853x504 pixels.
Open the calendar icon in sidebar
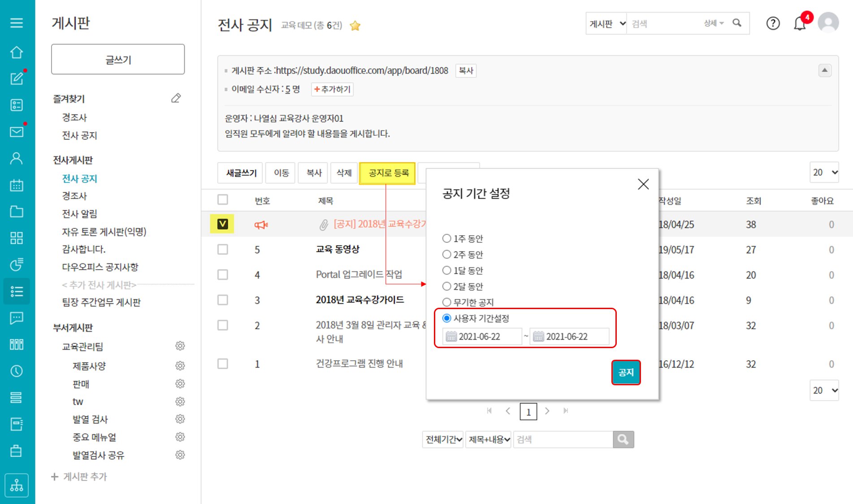point(17,185)
